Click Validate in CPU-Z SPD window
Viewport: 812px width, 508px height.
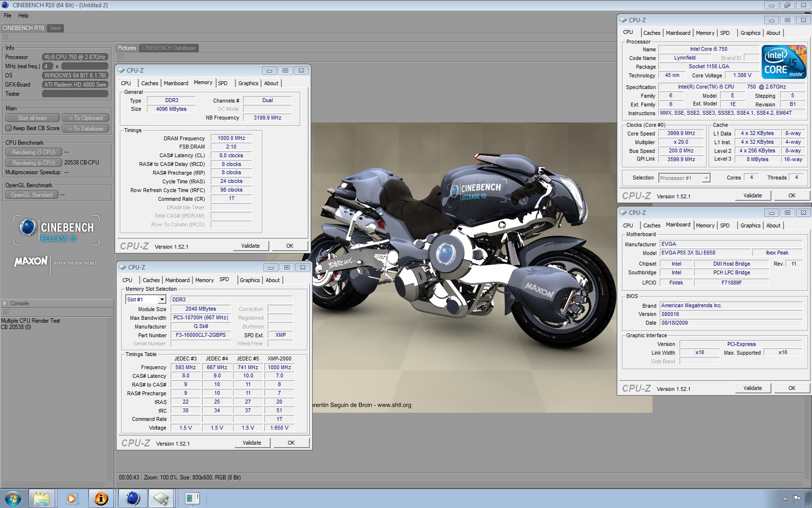[x=252, y=443]
